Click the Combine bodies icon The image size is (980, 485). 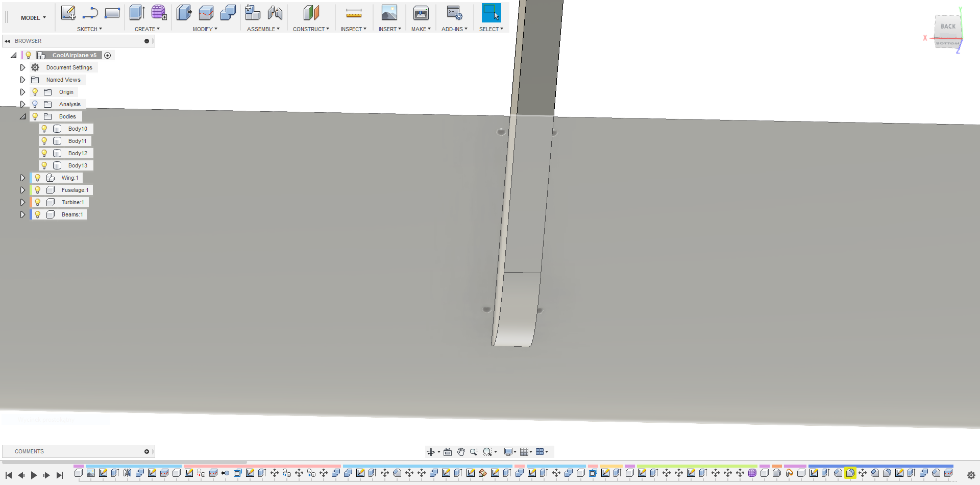click(228, 13)
